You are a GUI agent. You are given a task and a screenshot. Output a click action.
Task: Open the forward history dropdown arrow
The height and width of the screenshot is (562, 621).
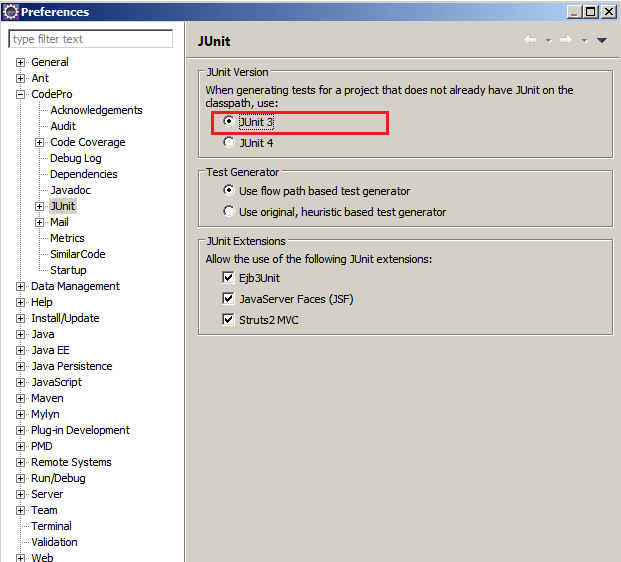585,40
